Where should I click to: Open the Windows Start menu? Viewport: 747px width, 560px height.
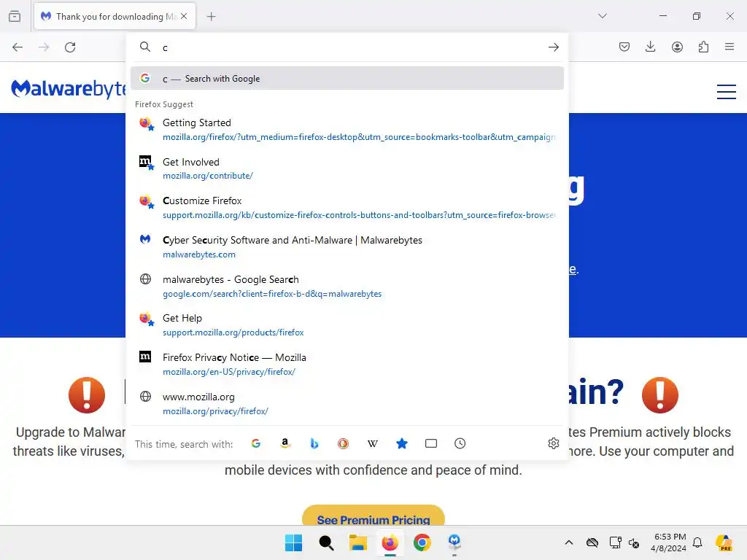coord(293,542)
